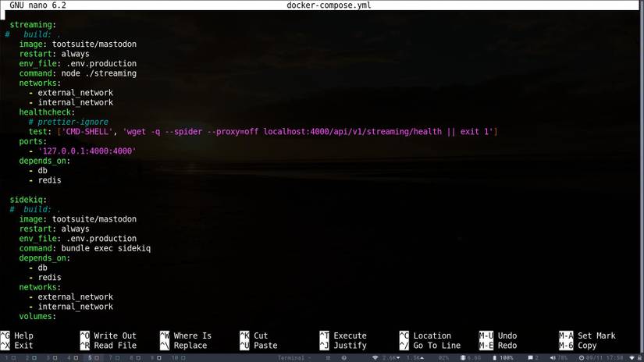644x362 pixels.
Task: Click the M-6 Copy shortcut
Action: click(578, 346)
